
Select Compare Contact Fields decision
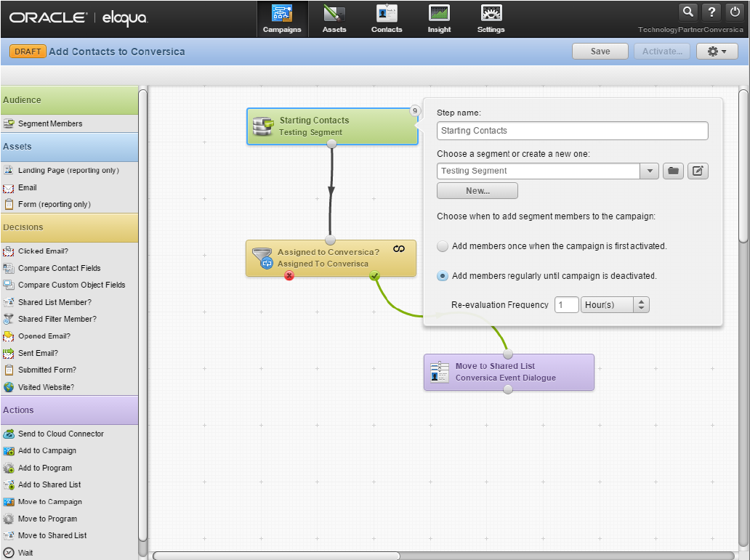69,268
